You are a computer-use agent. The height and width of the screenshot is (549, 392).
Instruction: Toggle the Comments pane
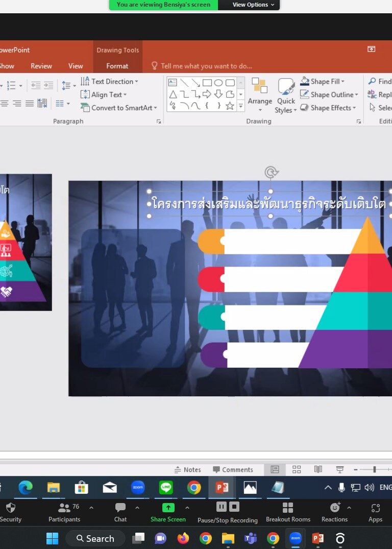click(233, 470)
